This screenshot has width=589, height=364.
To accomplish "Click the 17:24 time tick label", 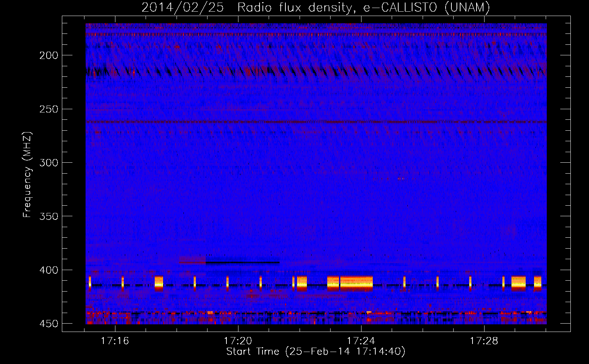I will (x=361, y=341).
